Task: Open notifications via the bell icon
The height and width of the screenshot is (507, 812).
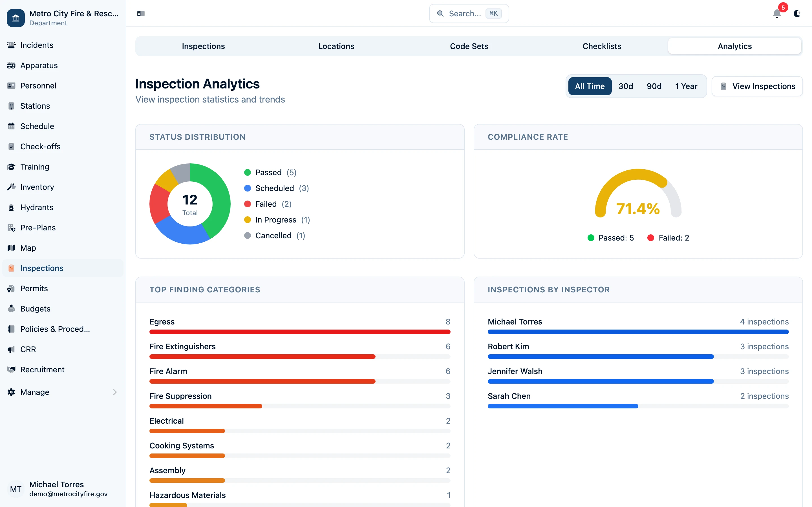Action: [777, 14]
